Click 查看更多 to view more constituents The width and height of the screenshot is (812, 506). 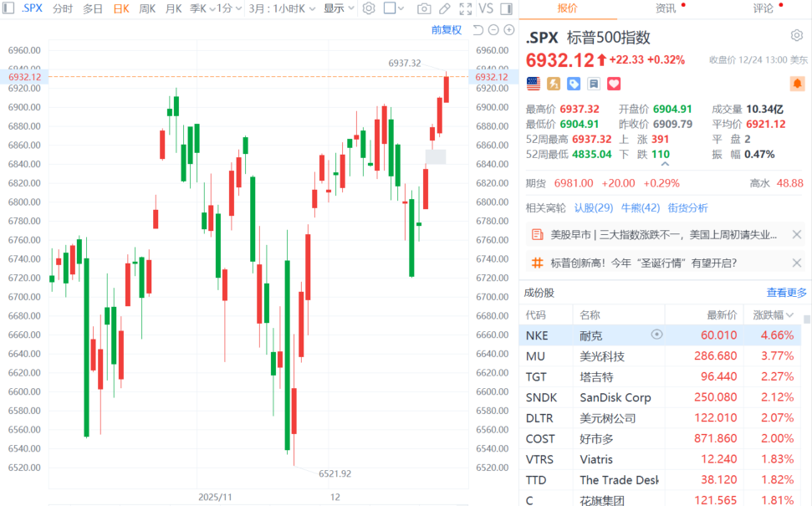787,293
